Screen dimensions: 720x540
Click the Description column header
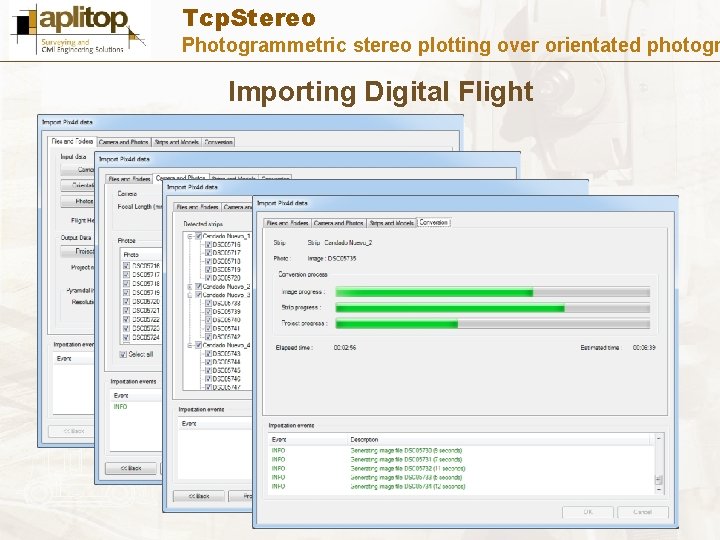(x=501, y=440)
